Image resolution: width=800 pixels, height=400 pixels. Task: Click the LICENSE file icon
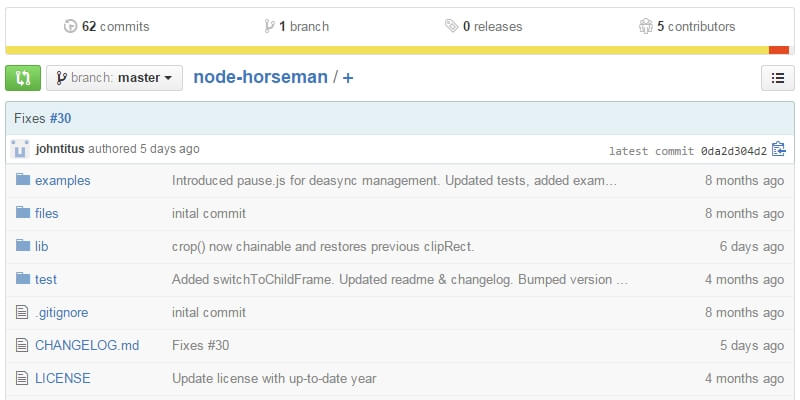24,379
